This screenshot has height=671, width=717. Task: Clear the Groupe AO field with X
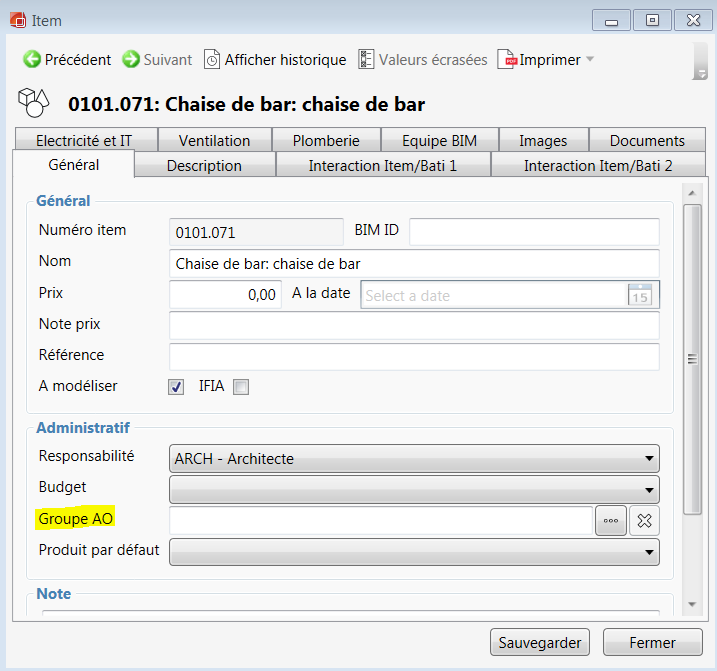[x=644, y=521]
